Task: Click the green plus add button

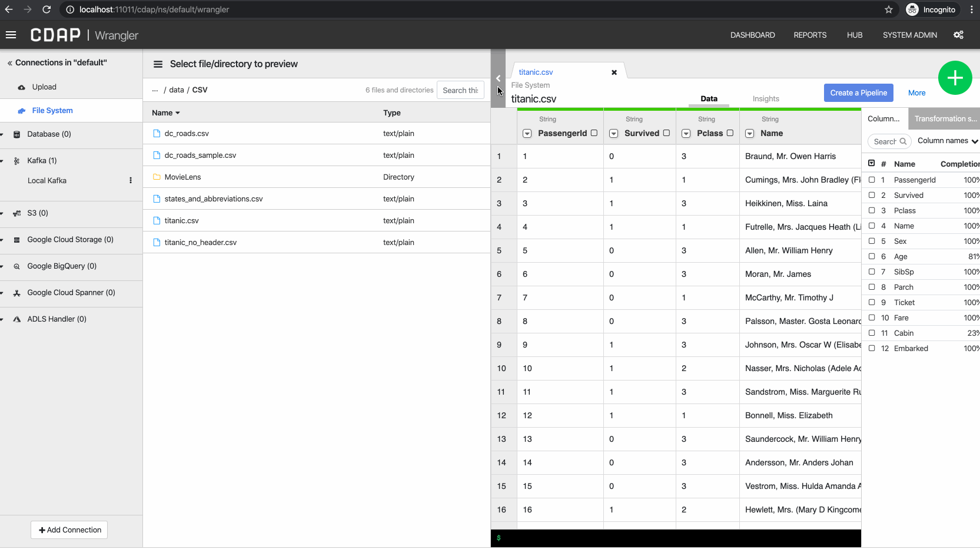Action: coord(955,78)
